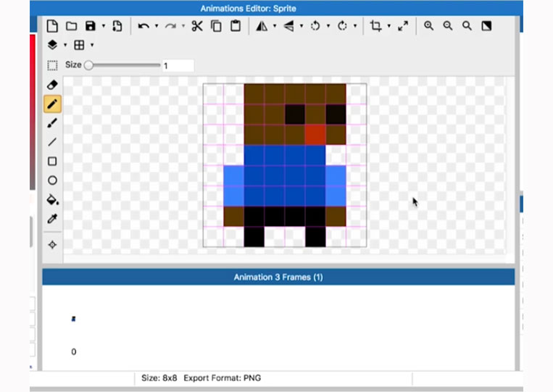
Task: Paste from clipboard icon
Action: [x=236, y=26]
